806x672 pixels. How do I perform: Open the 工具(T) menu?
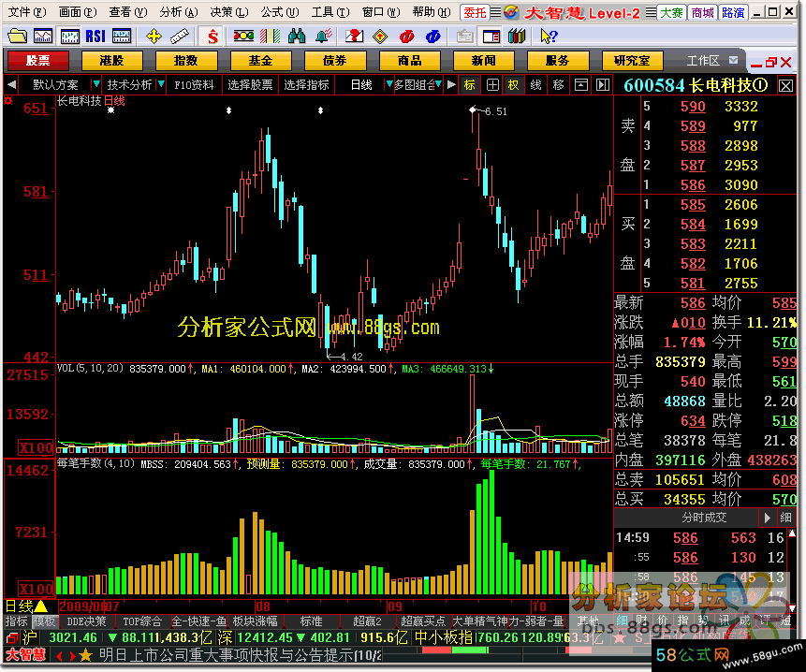330,12
